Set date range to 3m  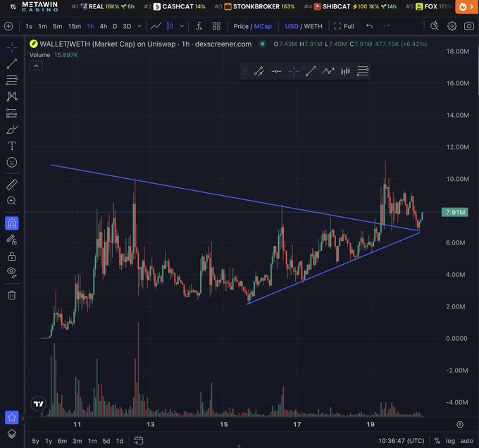coord(77,441)
